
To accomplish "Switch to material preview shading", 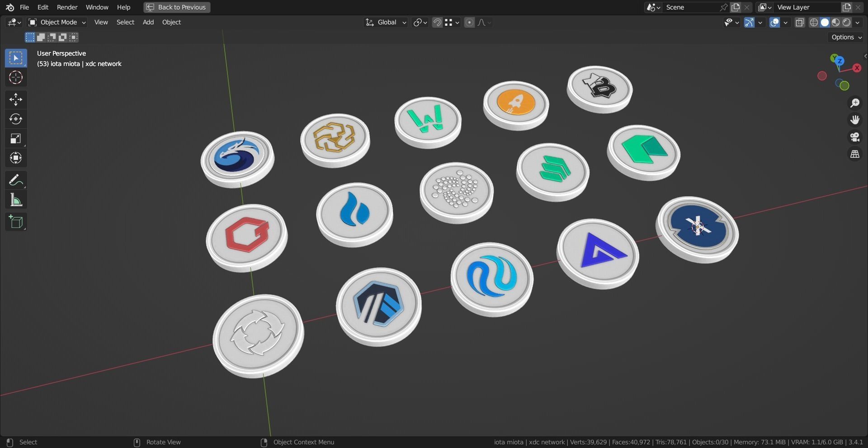I will [835, 22].
